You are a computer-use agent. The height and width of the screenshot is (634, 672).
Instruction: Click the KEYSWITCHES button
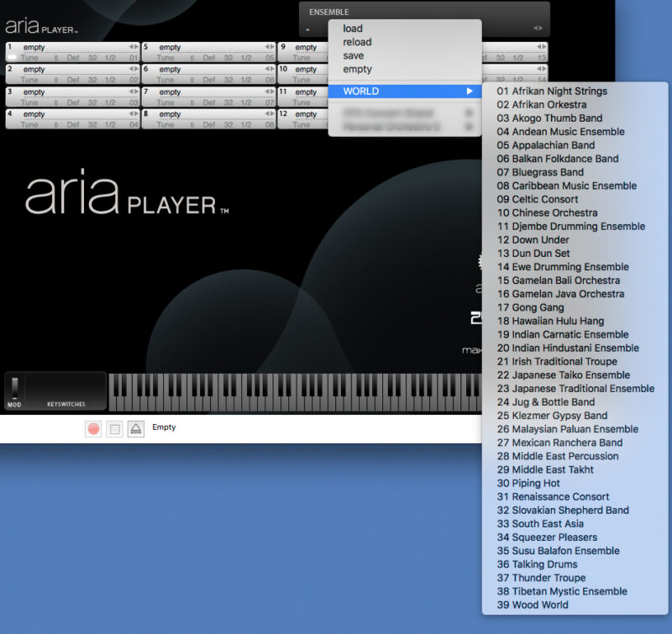[65, 403]
